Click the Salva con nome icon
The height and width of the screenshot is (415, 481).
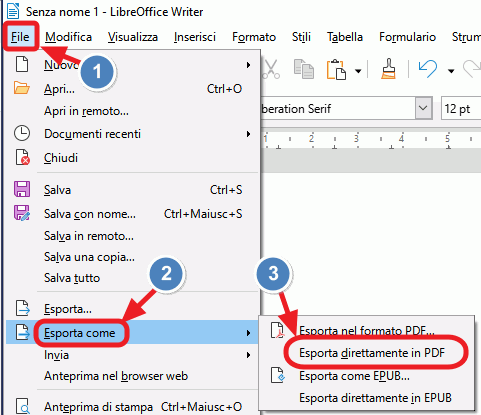click(22, 213)
